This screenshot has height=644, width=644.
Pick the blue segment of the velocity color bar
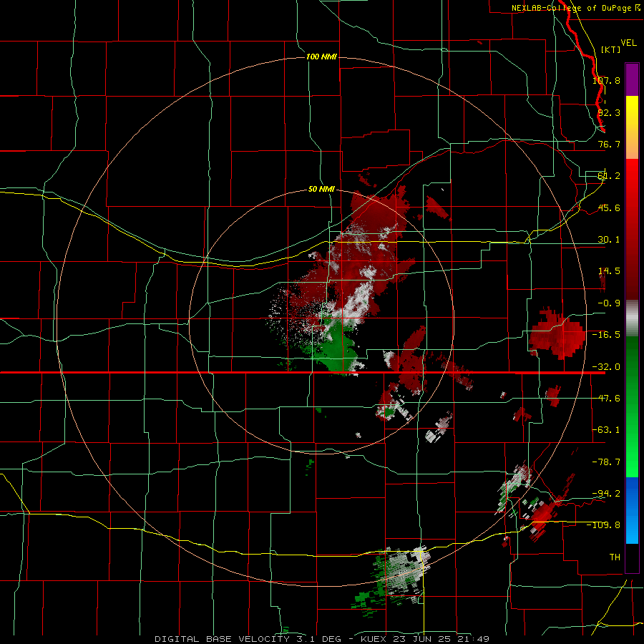click(632, 510)
